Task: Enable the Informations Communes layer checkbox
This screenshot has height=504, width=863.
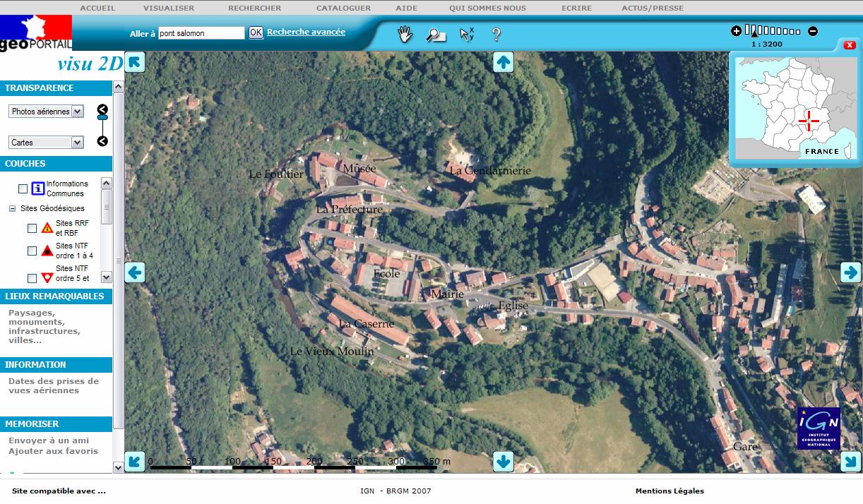Action: tap(23, 188)
